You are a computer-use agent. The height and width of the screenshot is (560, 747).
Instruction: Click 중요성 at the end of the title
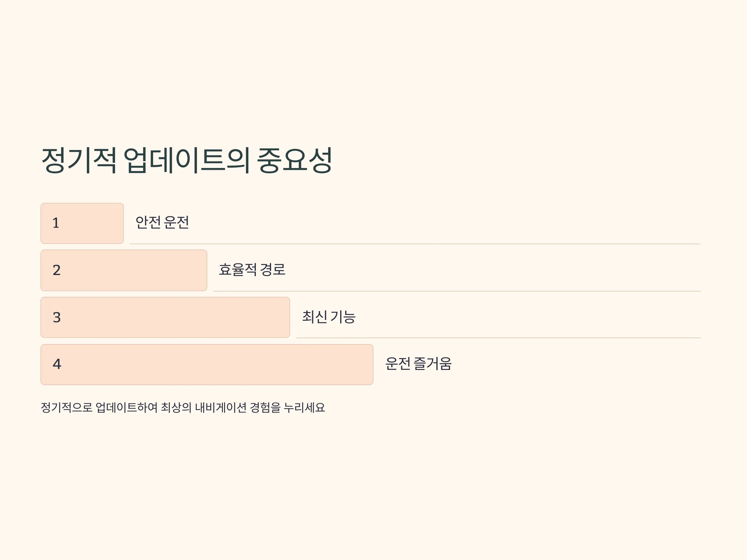point(295,160)
